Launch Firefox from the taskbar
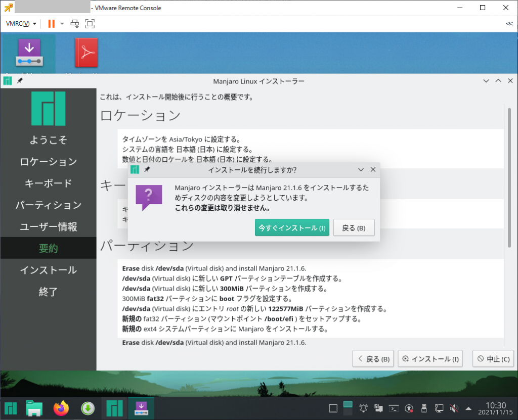This screenshot has width=518, height=420. coord(61,408)
